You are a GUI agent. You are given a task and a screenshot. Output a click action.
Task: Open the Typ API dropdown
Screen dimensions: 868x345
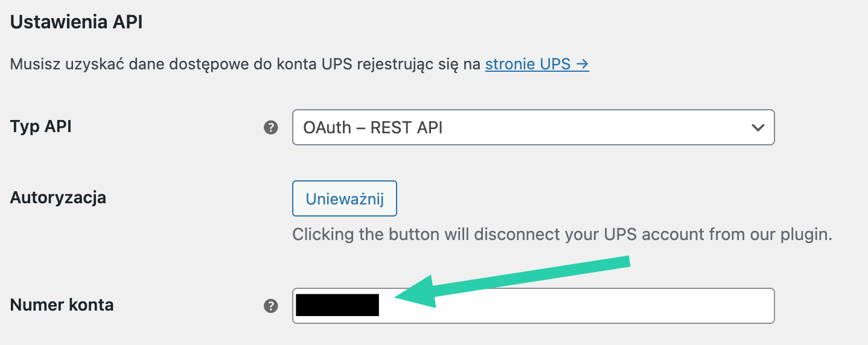(533, 127)
